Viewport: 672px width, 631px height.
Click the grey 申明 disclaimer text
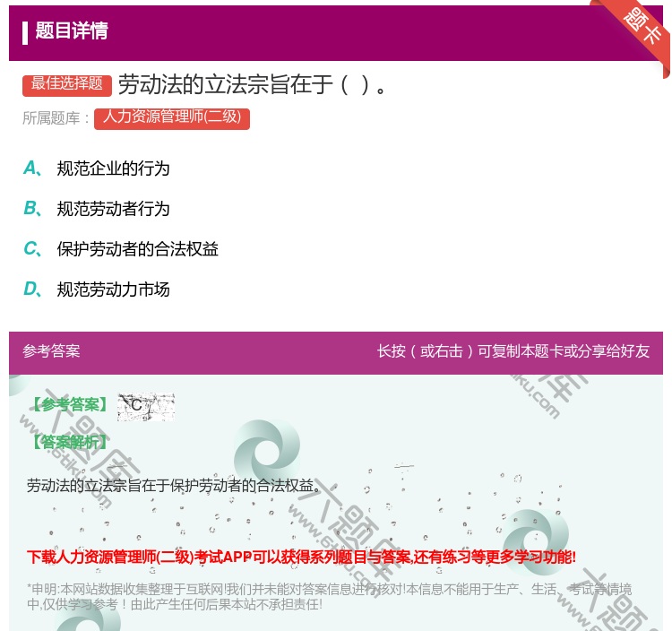click(x=329, y=597)
